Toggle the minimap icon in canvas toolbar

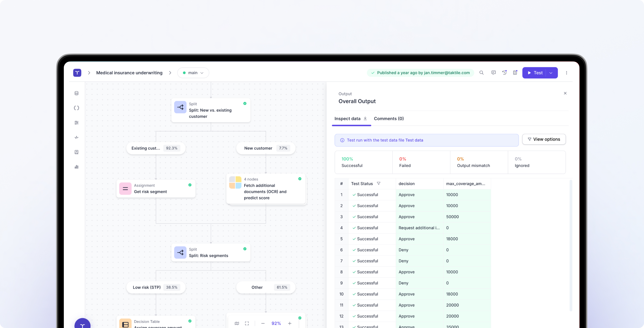tap(237, 323)
